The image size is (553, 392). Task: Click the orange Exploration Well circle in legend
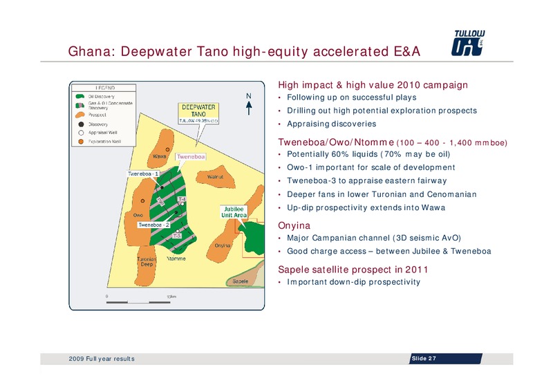tap(81, 142)
